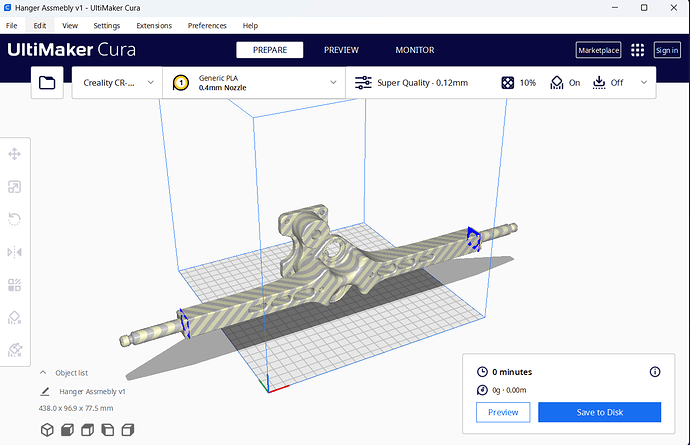
Task: Switch to the PREVIEW stage tab
Action: (341, 50)
